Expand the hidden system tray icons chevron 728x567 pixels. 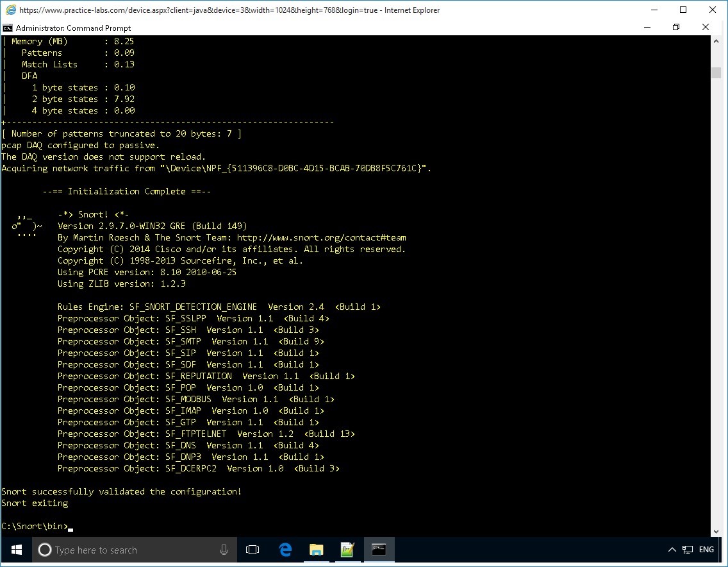672,550
